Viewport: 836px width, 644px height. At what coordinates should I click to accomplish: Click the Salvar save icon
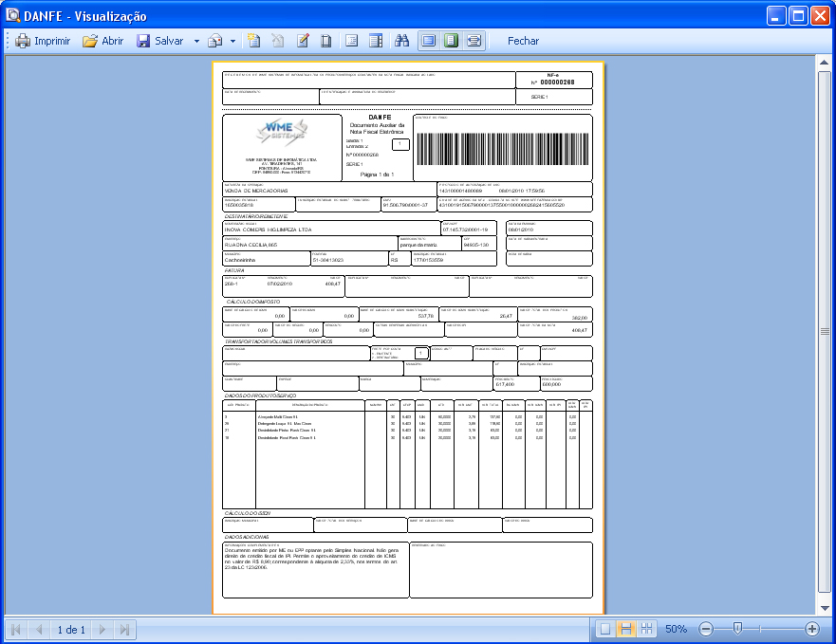click(x=143, y=42)
